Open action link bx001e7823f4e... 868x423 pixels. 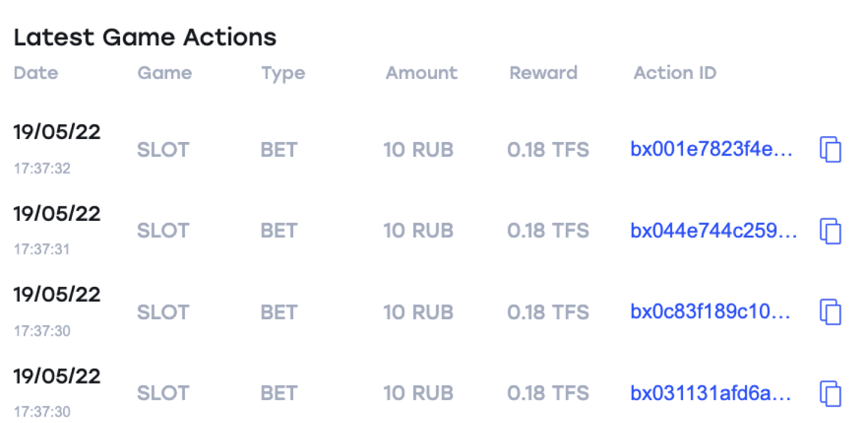point(711,150)
